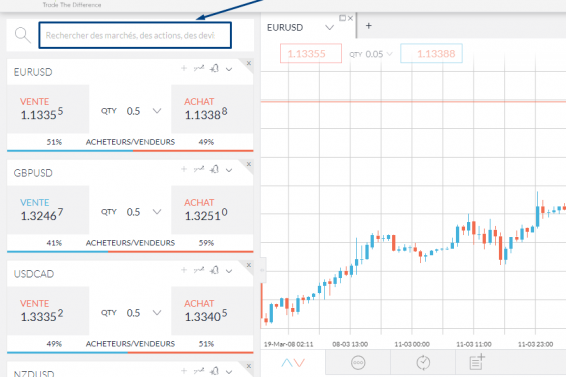
Task: Select the time interval clock icon
Action: tap(423, 363)
